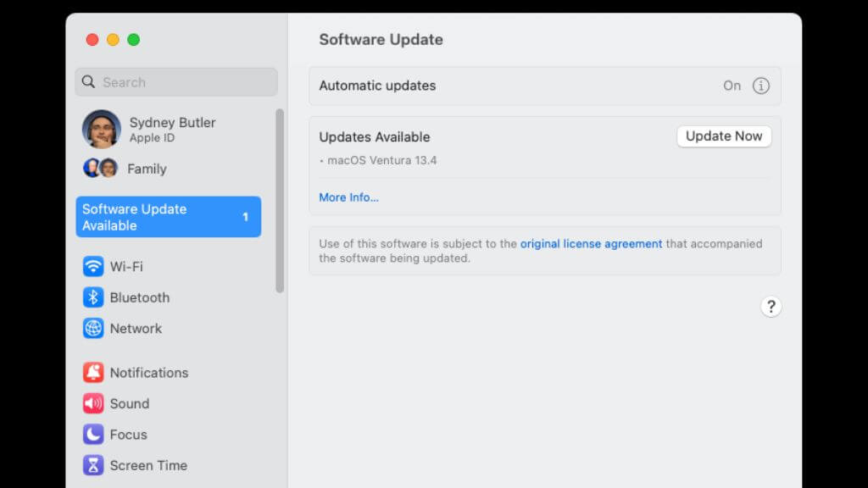Open the Bluetooth settings icon

coord(93,297)
